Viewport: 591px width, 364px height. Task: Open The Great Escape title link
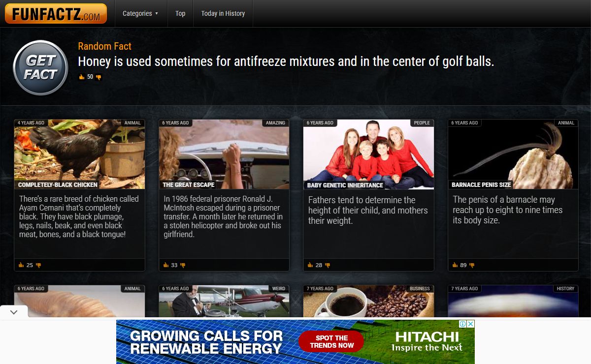pos(189,185)
